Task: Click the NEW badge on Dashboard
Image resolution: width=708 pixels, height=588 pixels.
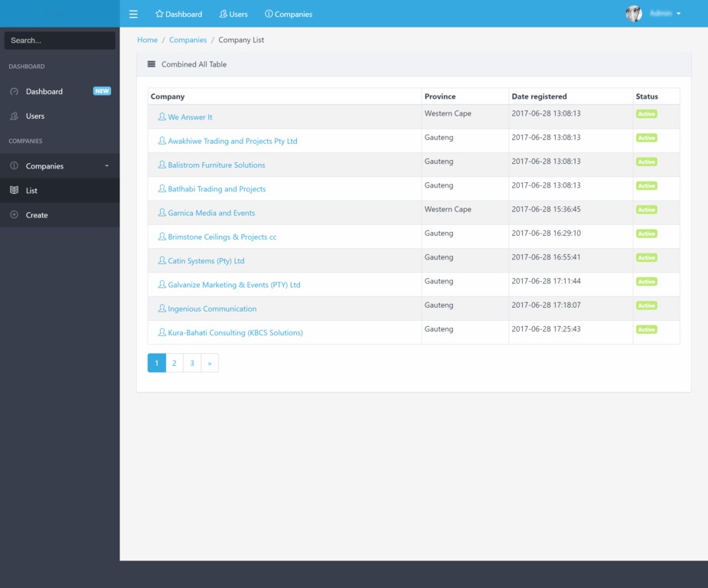Action: [x=102, y=91]
